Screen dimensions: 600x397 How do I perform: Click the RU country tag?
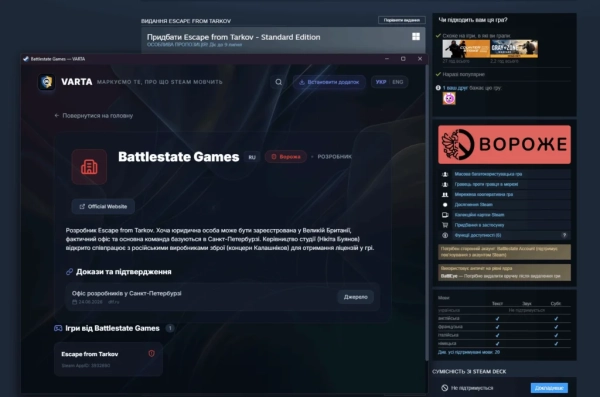pos(252,157)
